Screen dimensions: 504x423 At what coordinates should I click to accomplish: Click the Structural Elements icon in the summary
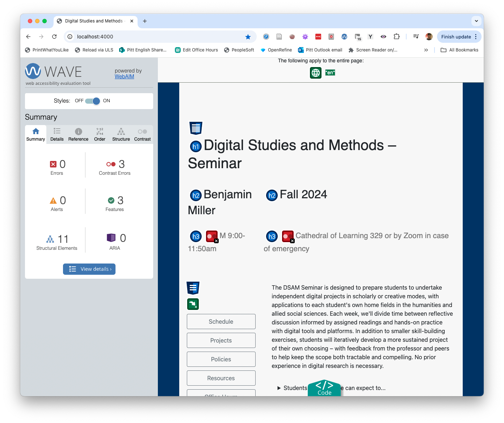point(50,239)
